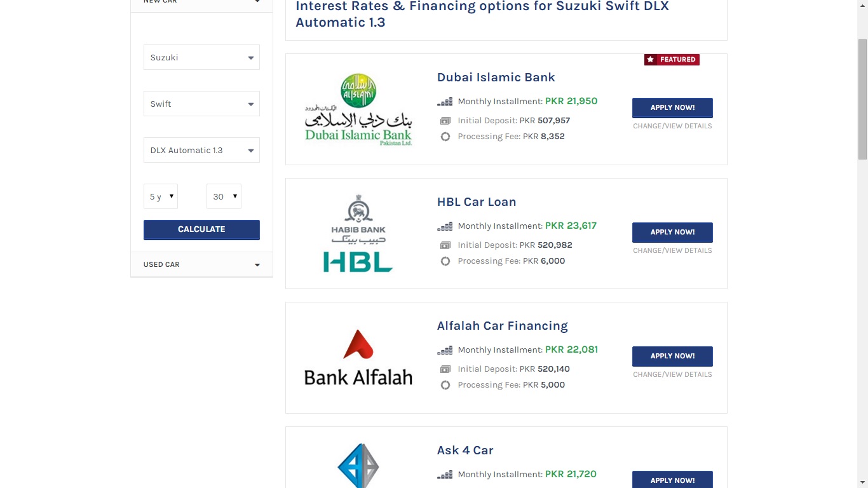868x488 pixels.
Task: Click monthly installment bars icon for Dubai Islamic Bank
Action: point(445,102)
